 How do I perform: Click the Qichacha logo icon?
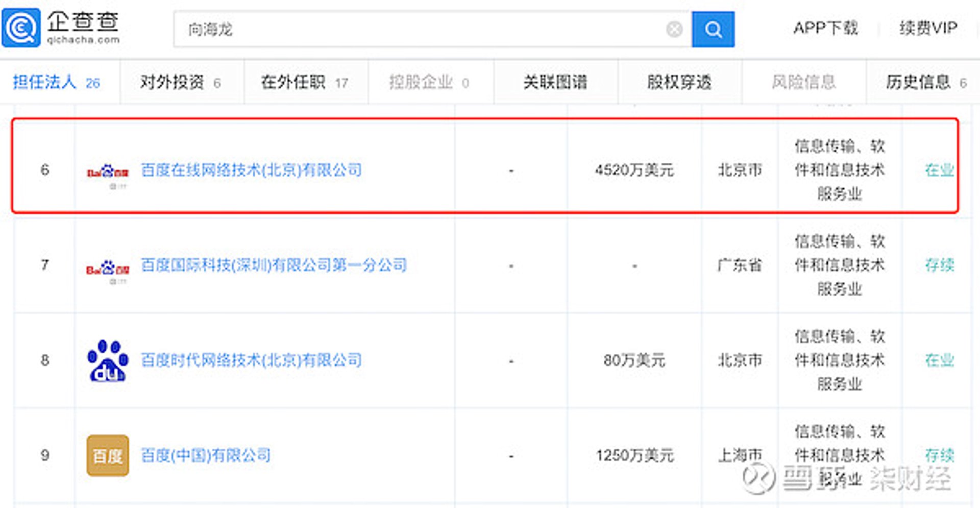pyautogui.click(x=21, y=28)
